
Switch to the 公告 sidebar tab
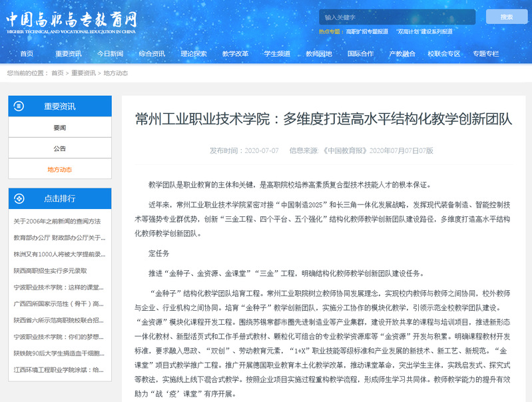click(60, 148)
